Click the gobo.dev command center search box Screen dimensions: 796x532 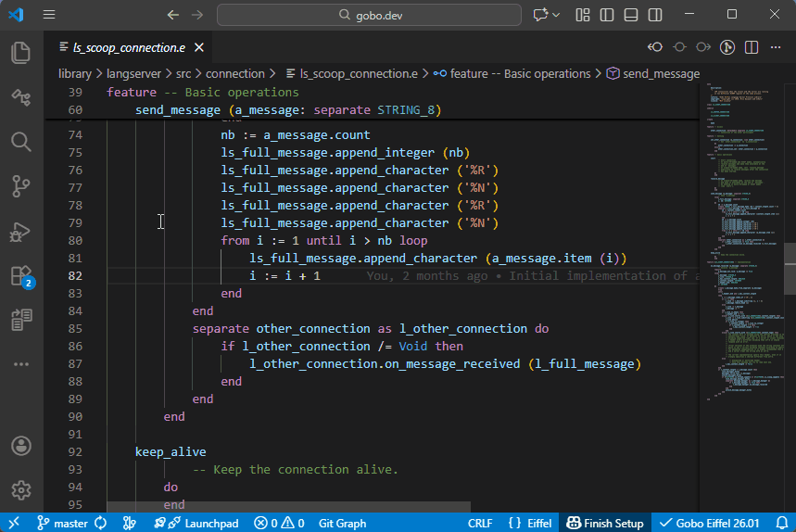[370, 15]
